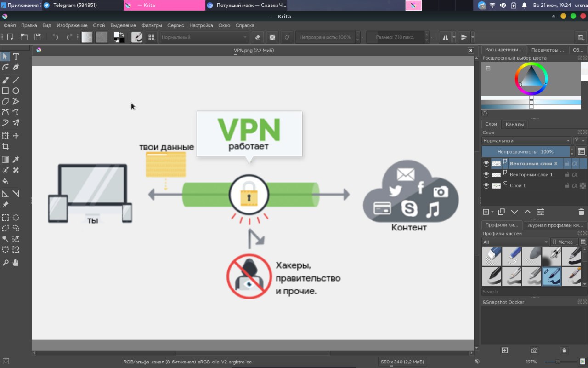Save the document from toolbar
The width and height of the screenshot is (588, 368).
(38, 37)
